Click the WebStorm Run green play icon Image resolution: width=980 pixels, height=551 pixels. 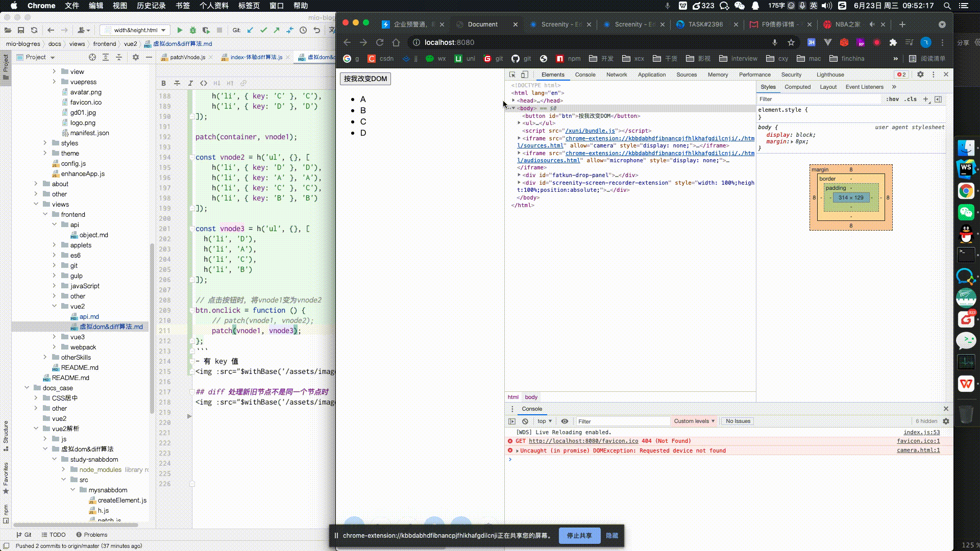coord(180,30)
